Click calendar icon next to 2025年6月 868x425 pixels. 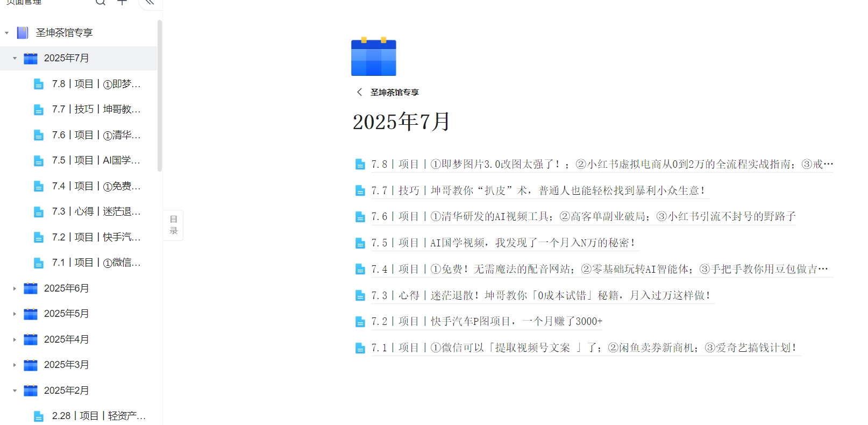coord(31,288)
